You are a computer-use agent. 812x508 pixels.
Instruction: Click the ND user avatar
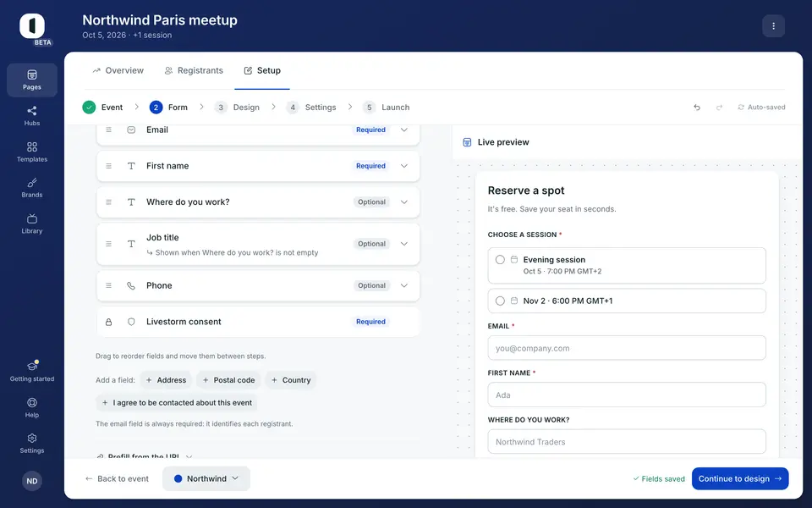tap(32, 481)
